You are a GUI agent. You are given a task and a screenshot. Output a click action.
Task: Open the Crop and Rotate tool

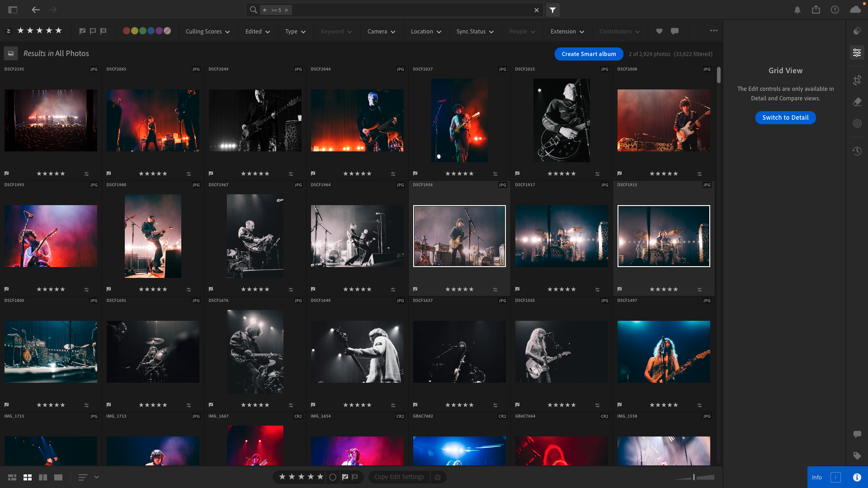coord(857,80)
